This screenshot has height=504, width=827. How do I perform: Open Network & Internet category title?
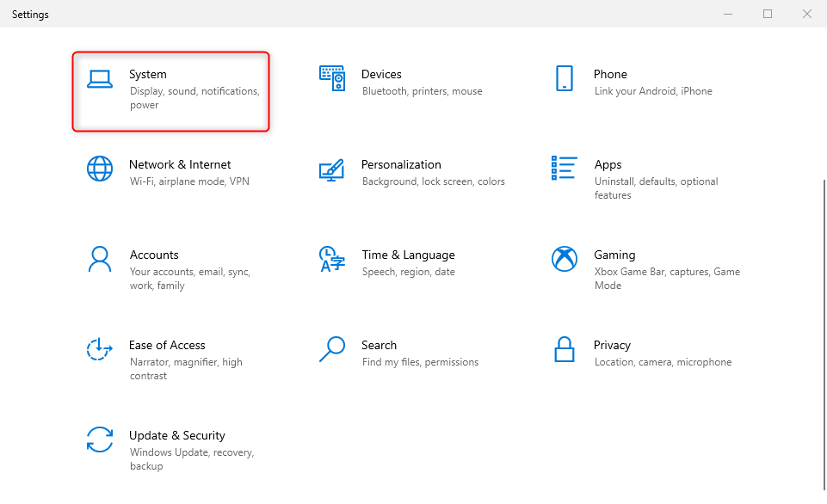click(180, 164)
